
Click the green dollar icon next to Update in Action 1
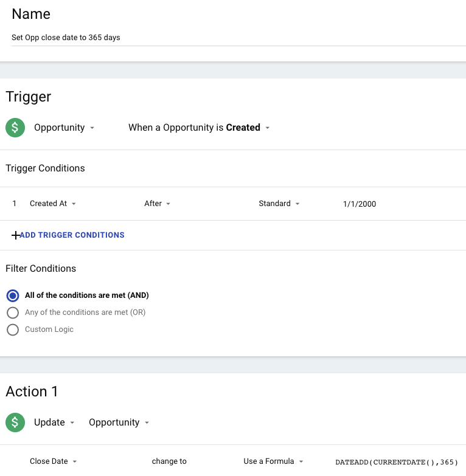(15, 423)
